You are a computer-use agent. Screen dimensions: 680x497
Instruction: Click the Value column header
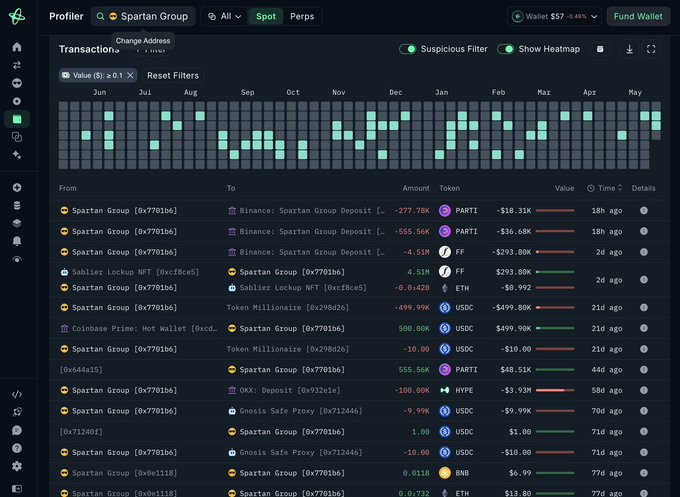coord(564,188)
